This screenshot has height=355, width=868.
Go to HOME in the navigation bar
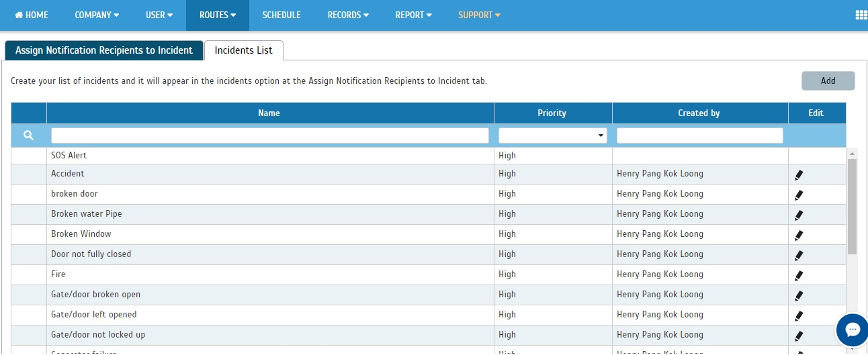pyautogui.click(x=32, y=15)
